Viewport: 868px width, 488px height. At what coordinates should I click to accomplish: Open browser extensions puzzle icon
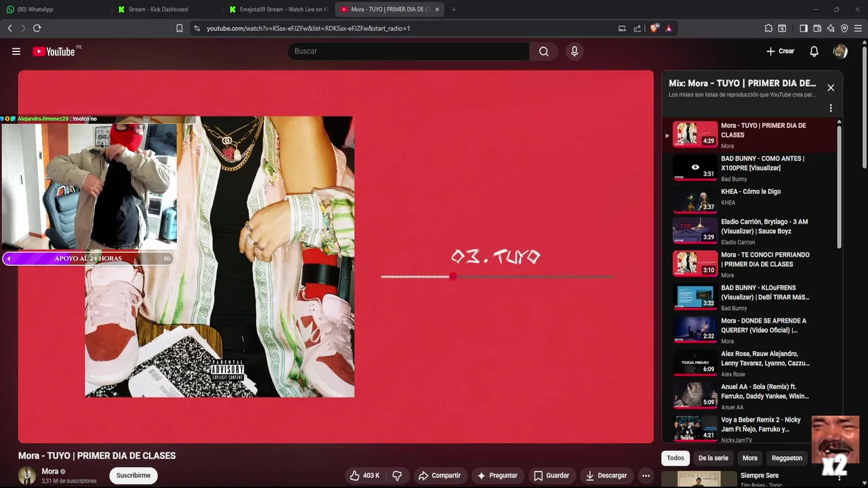click(x=768, y=28)
